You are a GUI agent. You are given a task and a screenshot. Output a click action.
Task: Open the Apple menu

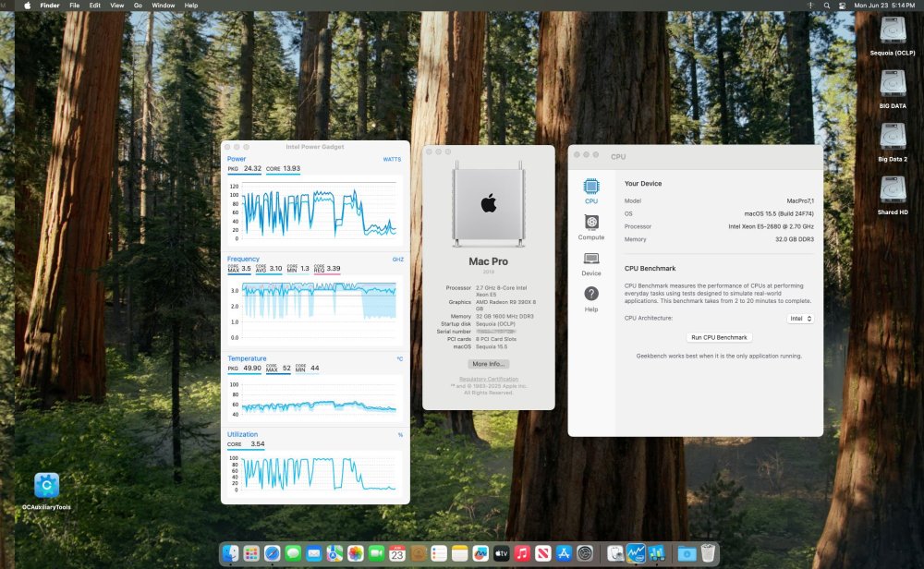pyautogui.click(x=27, y=6)
